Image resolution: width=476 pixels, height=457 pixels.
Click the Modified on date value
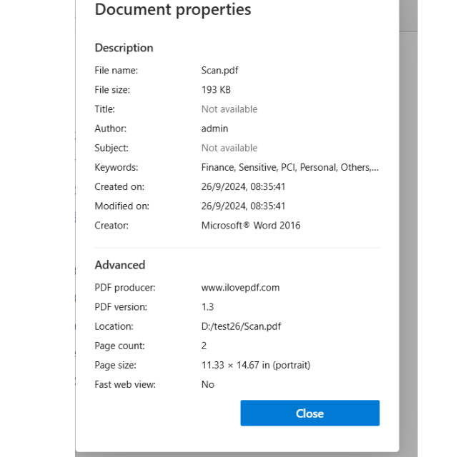tap(244, 206)
